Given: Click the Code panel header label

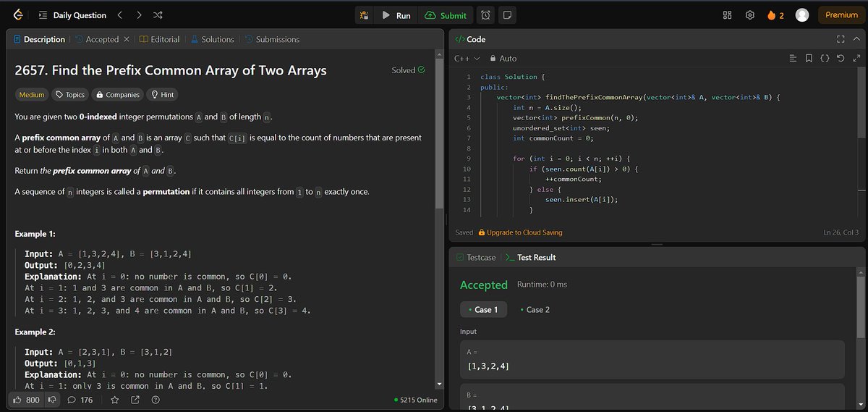Looking at the screenshot, I should [470, 39].
